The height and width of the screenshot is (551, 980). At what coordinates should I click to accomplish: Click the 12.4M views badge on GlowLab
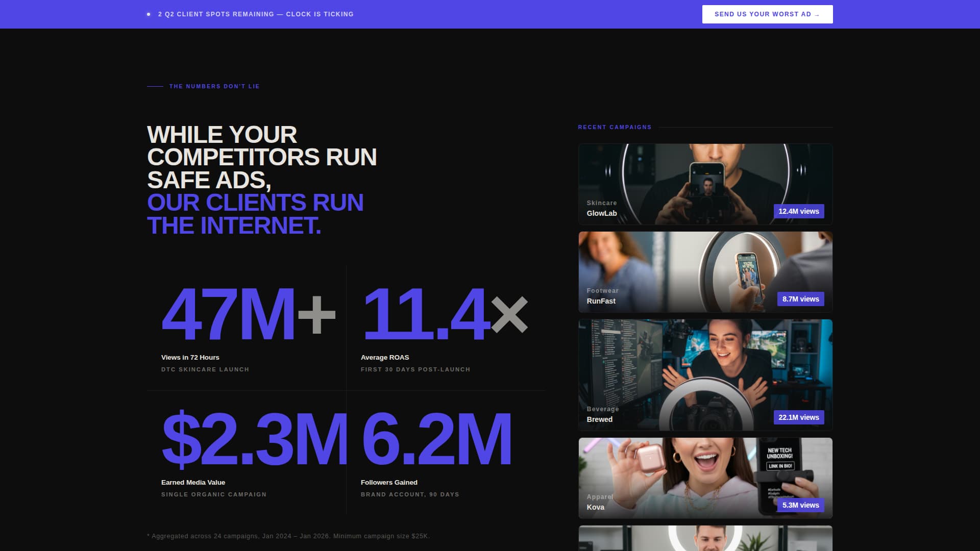(x=798, y=211)
